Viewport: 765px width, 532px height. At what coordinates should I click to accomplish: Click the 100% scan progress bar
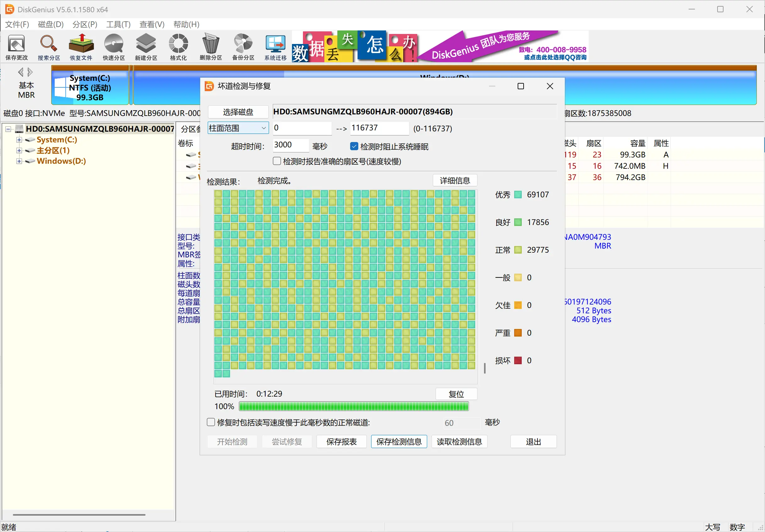click(354, 406)
